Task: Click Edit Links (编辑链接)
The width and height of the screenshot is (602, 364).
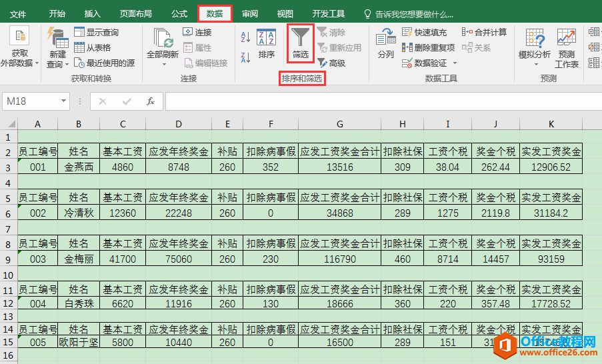Action: [x=205, y=63]
